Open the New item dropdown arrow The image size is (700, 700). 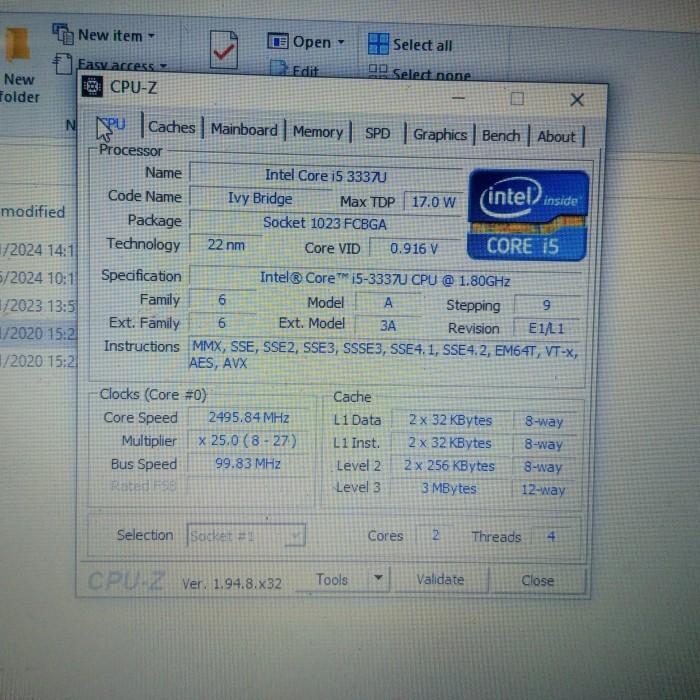(151, 35)
